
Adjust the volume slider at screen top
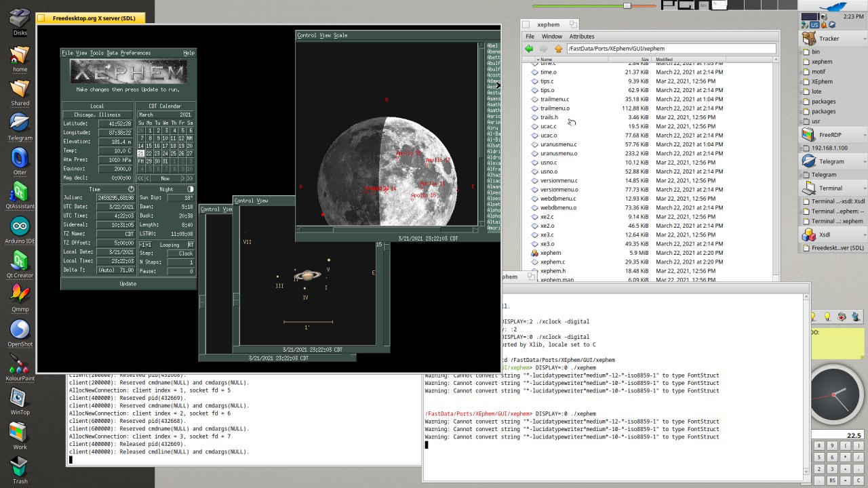(x=627, y=5)
